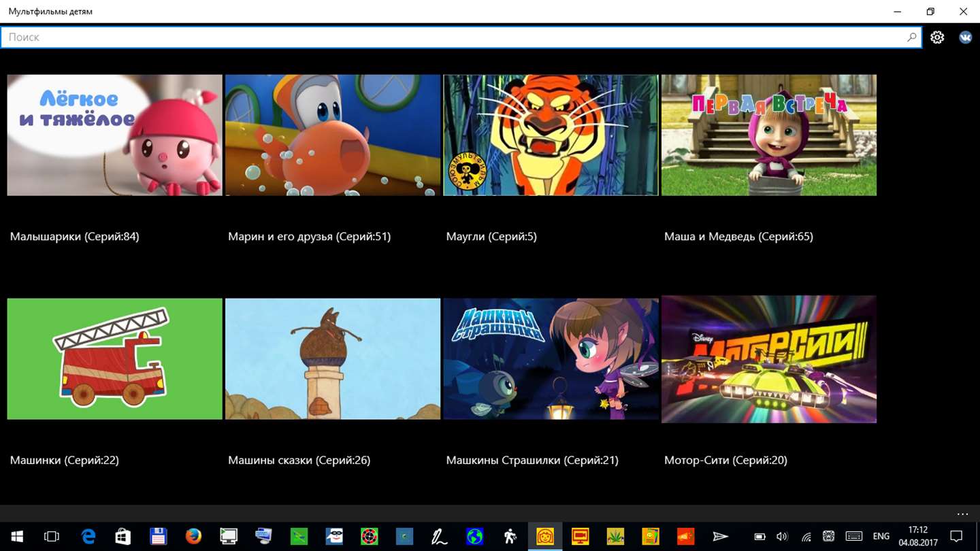980x551 pixels.
Task: Open the pen signature taskbar app
Action: click(x=440, y=537)
